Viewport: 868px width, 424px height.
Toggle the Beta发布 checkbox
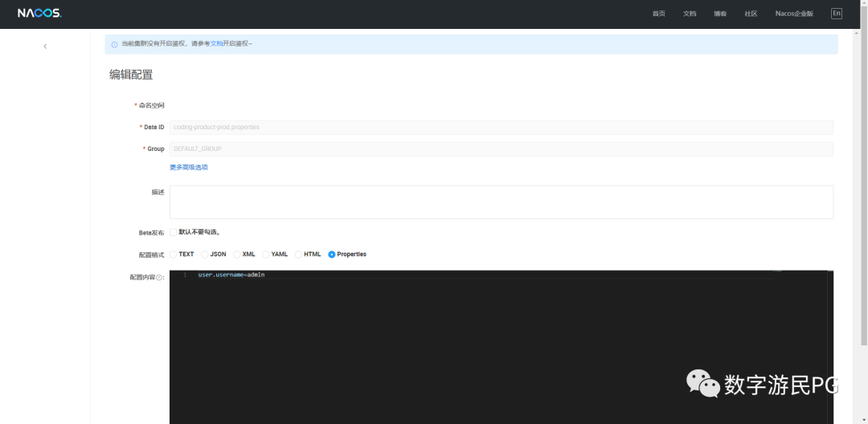click(174, 232)
